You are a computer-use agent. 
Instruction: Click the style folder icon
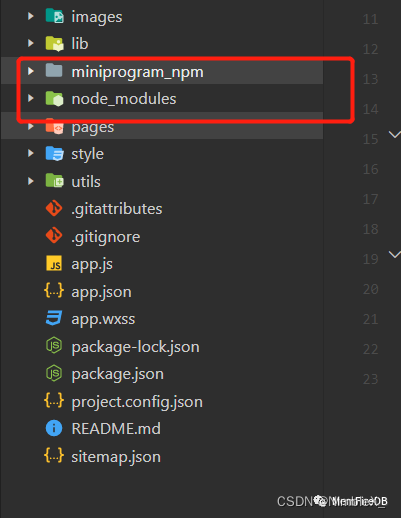(x=54, y=153)
